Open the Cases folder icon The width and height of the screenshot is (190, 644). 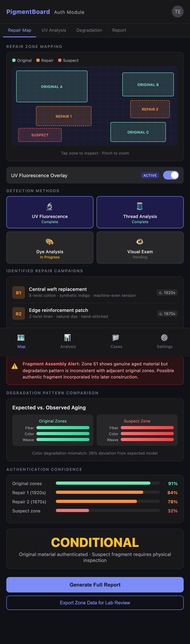click(x=116, y=337)
